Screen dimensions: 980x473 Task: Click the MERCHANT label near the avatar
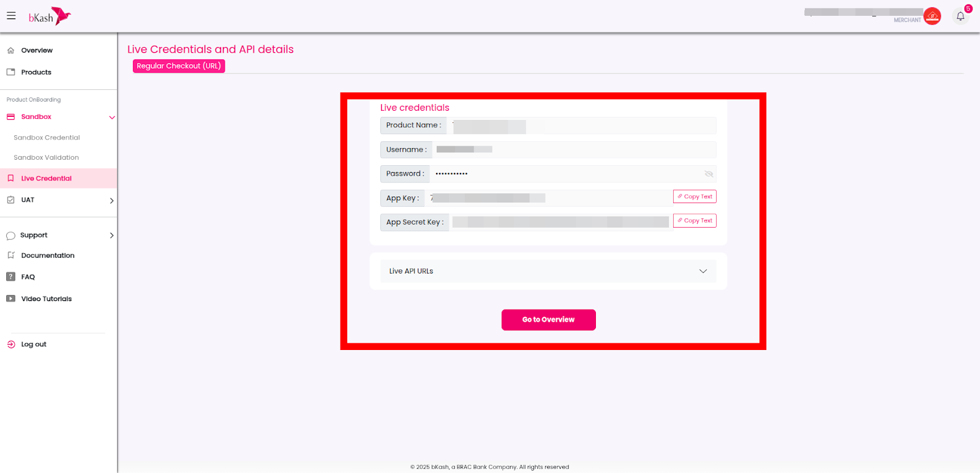point(907,20)
